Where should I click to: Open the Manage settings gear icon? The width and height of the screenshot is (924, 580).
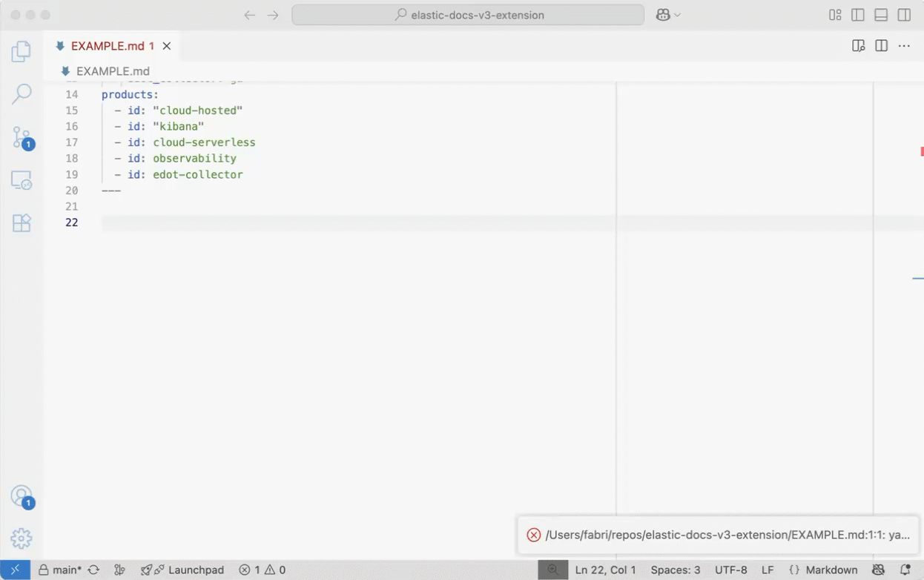[x=21, y=538]
